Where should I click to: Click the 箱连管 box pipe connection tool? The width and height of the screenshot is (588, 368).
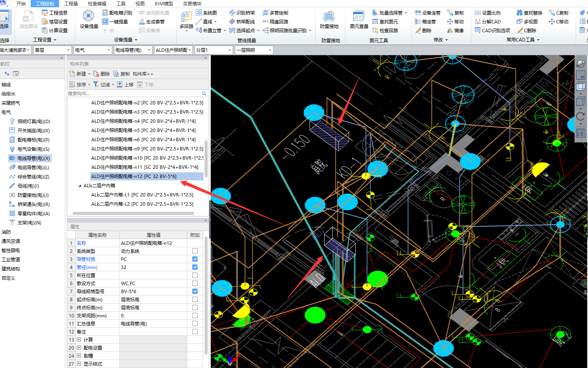tap(425, 21)
